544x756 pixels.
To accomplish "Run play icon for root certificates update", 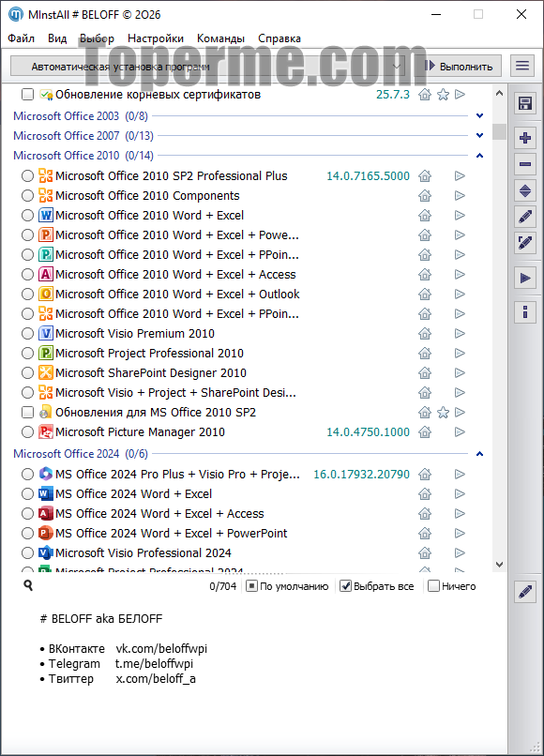I will pyautogui.click(x=460, y=95).
